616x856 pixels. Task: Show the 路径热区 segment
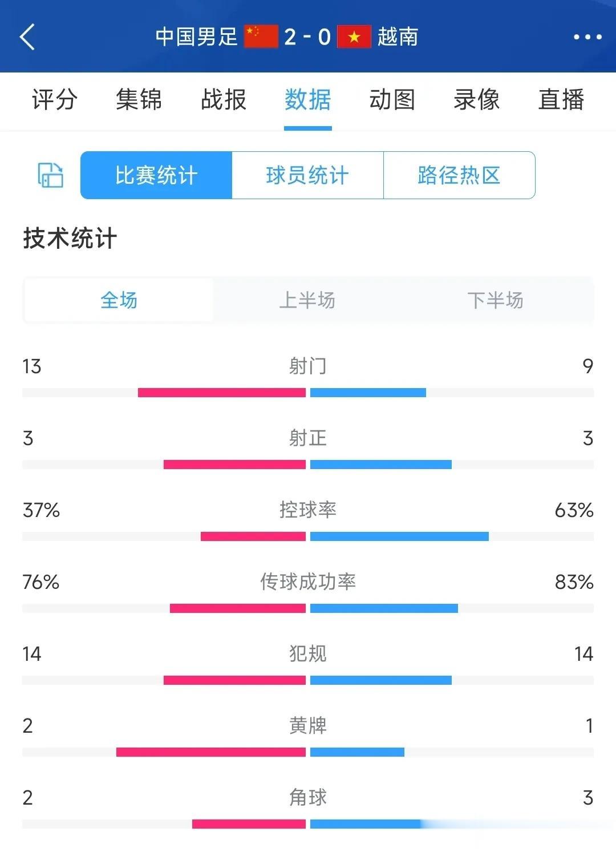[x=459, y=175]
